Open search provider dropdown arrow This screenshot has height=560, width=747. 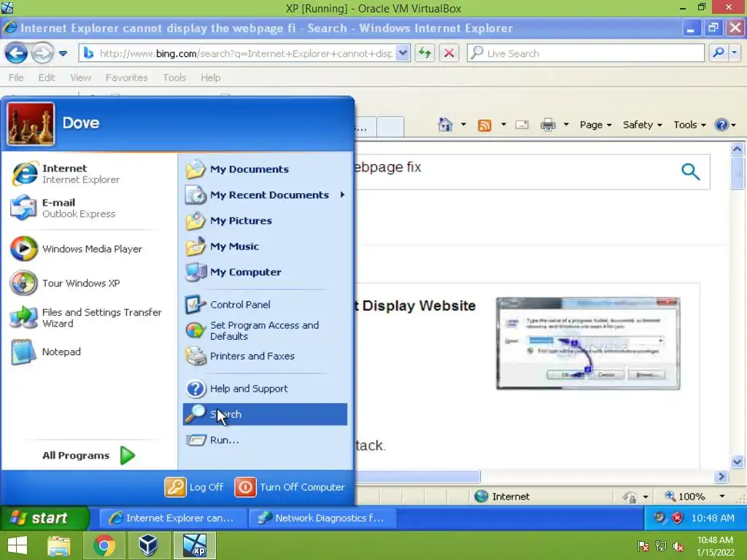pos(735,52)
